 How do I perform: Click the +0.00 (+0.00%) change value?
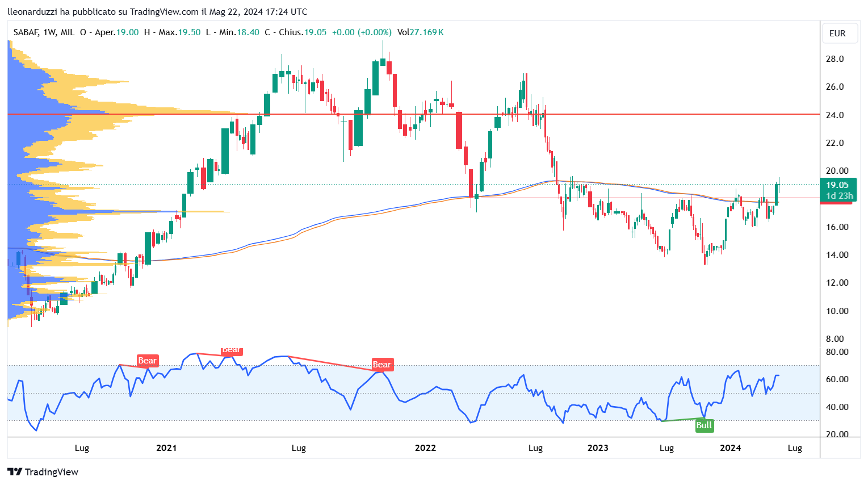point(362,32)
